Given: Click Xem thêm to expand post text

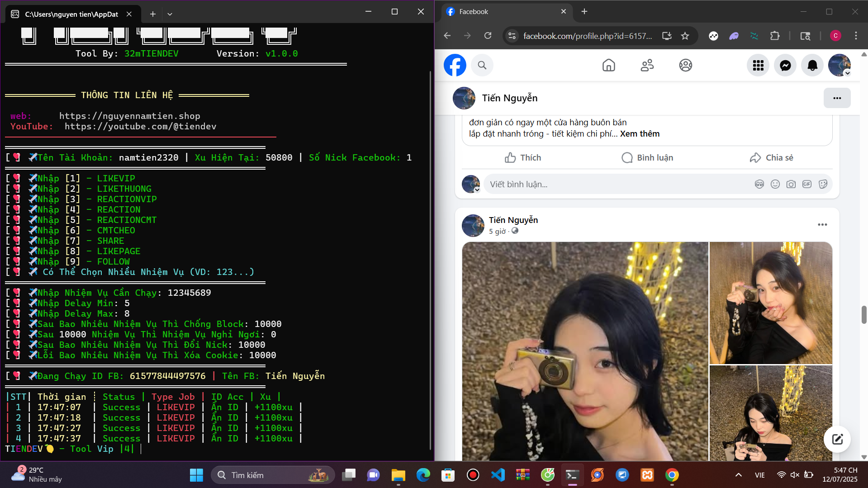Looking at the screenshot, I should (640, 134).
